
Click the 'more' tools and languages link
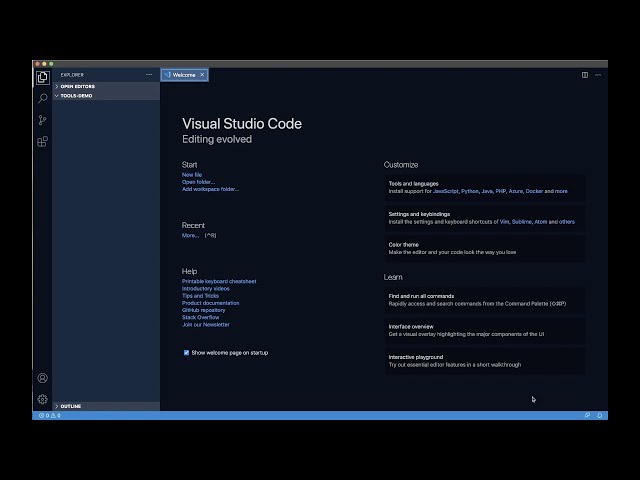point(561,191)
